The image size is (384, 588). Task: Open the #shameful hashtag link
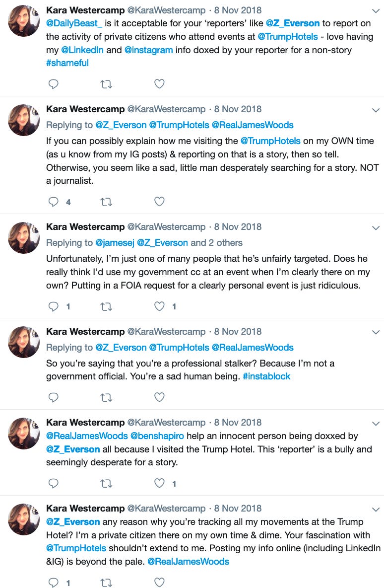click(67, 63)
